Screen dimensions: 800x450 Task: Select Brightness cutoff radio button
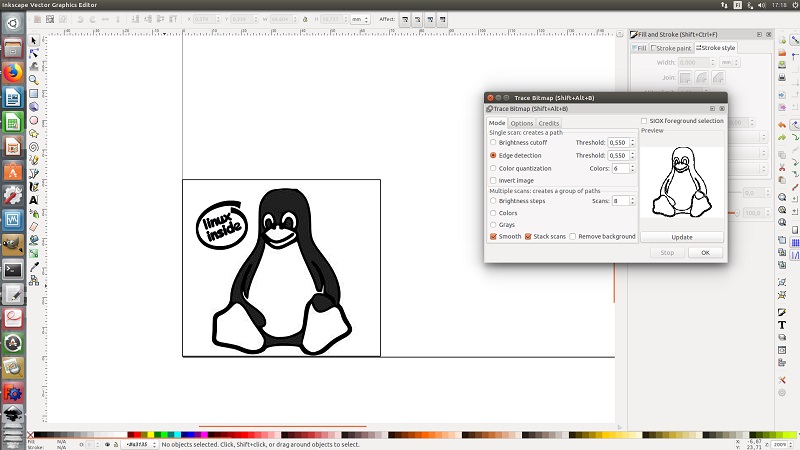(493, 142)
